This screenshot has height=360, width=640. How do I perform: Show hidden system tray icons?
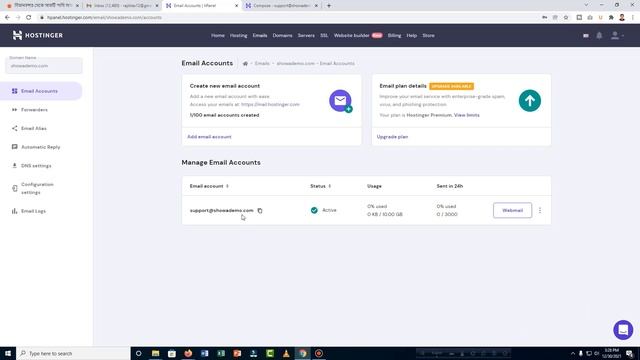pyautogui.click(x=573, y=353)
